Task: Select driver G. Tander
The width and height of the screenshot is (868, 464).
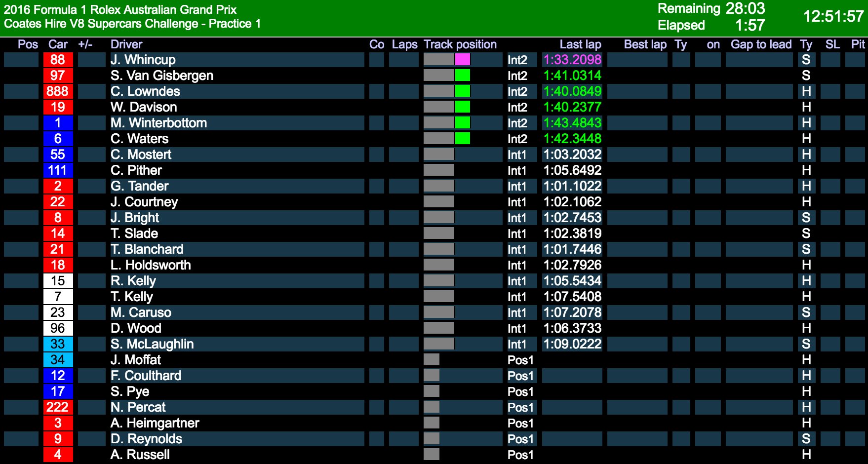Action: click(140, 186)
